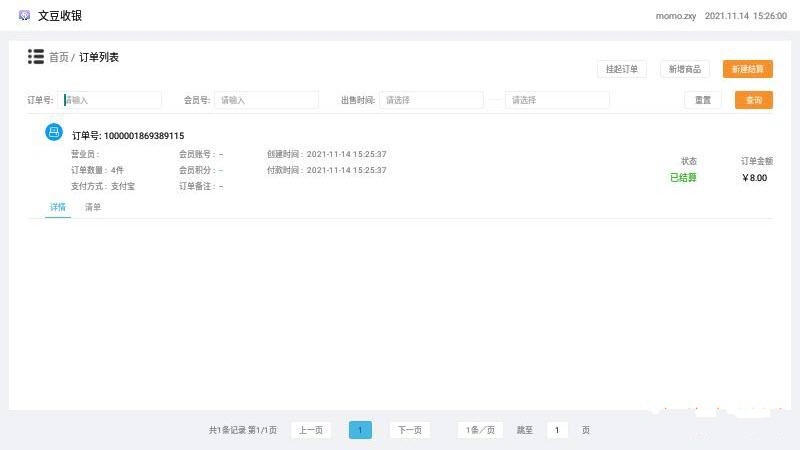
Task: Click the 挂起订单 button
Action: click(622, 69)
